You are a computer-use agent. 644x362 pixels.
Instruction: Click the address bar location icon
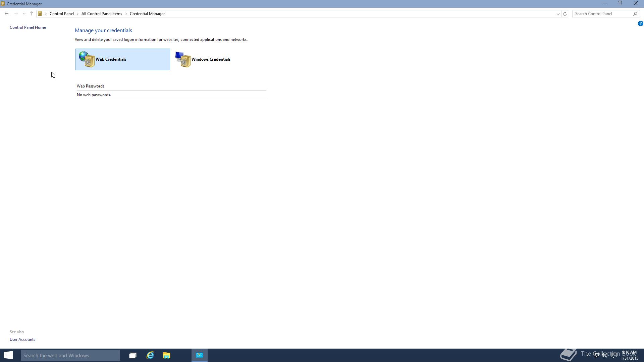(x=40, y=14)
